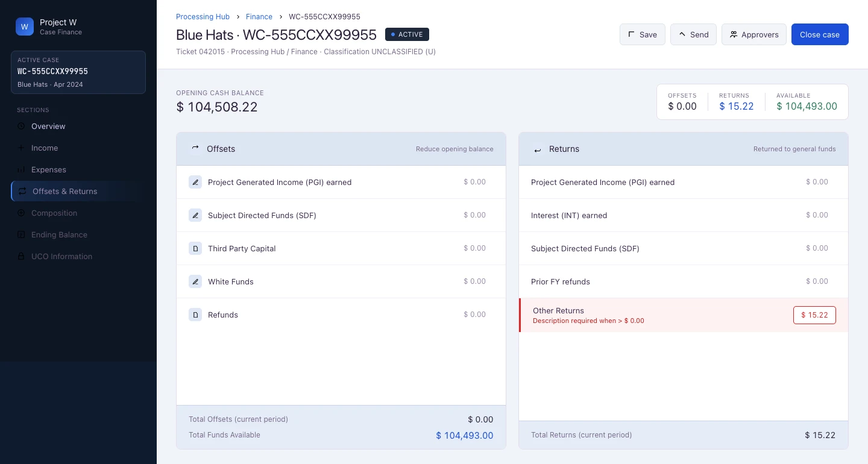Screen dimensions: 868x464
Task: Select Offsets & Returns in sidebar
Action: pyautogui.click(x=78, y=192)
